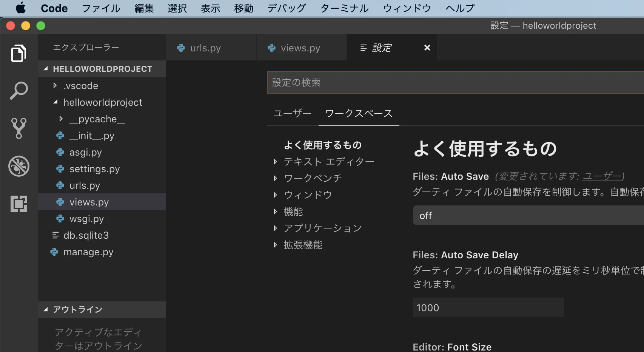Image resolution: width=644 pixels, height=352 pixels.
Task: Click the 設定の検索 search field
Action: (x=415, y=82)
